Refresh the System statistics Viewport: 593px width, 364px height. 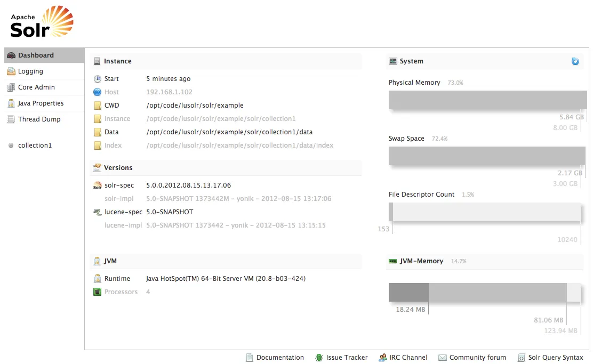[x=575, y=61]
